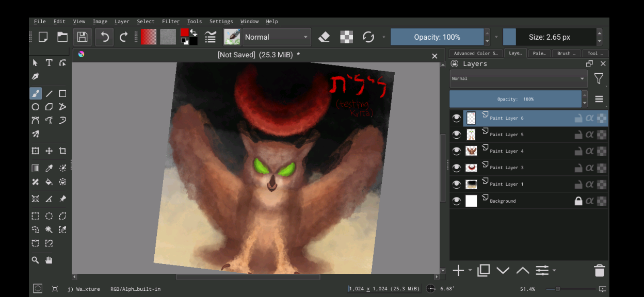Viewport: 644px width, 297px height.
Task: Select the Line tool
Action: pyautogui.click(x=49, y=93)
